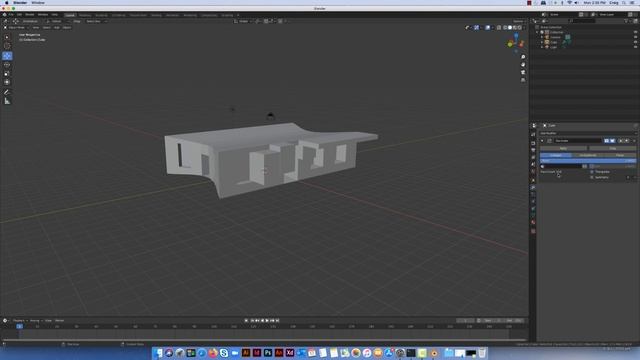Toggle viewport overlays button
The height and width of the screenshot is (360, 640).
(487, 27)
